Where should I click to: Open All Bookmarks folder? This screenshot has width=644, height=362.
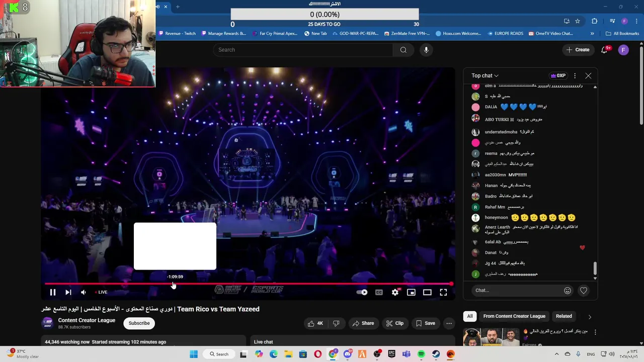pyautogui.click(x=622, y=34)
